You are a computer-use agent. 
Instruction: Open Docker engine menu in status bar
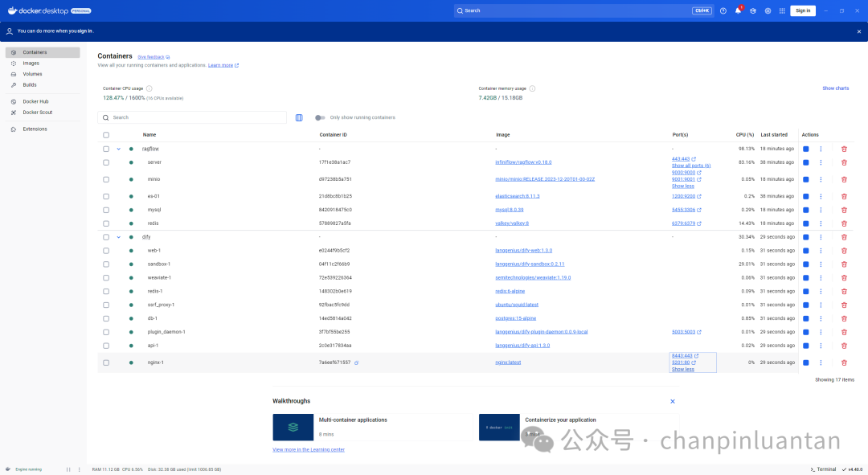coord(79,469)
